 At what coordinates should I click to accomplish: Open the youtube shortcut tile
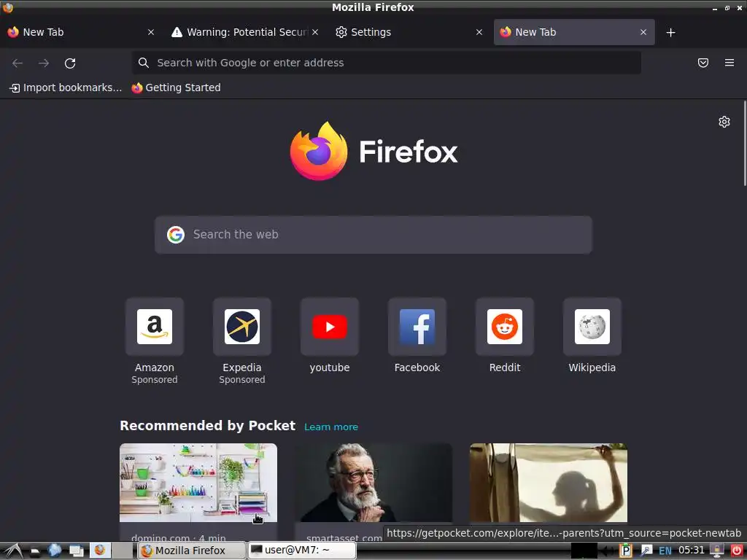click(x=330, y=327)
